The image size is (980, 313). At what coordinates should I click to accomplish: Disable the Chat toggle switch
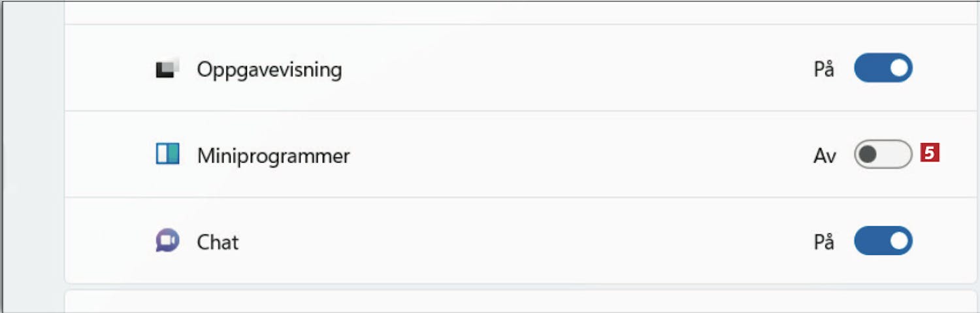(x=883, y=241)
